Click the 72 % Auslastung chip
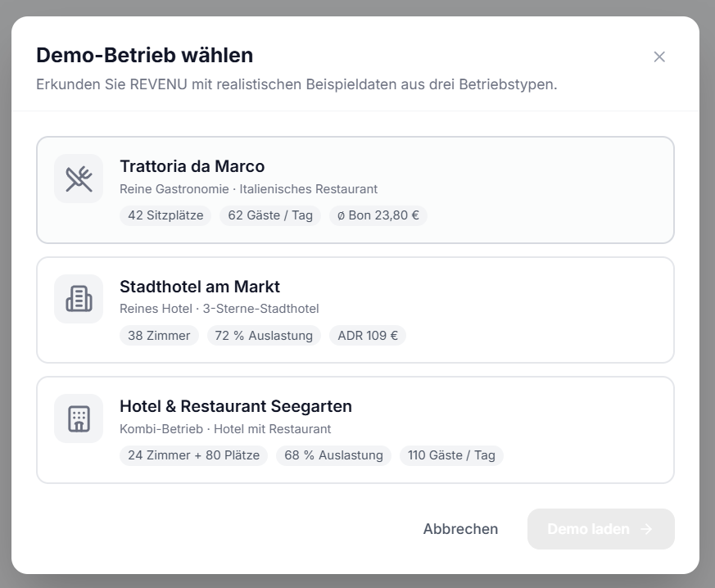 [x=263, y=335]
